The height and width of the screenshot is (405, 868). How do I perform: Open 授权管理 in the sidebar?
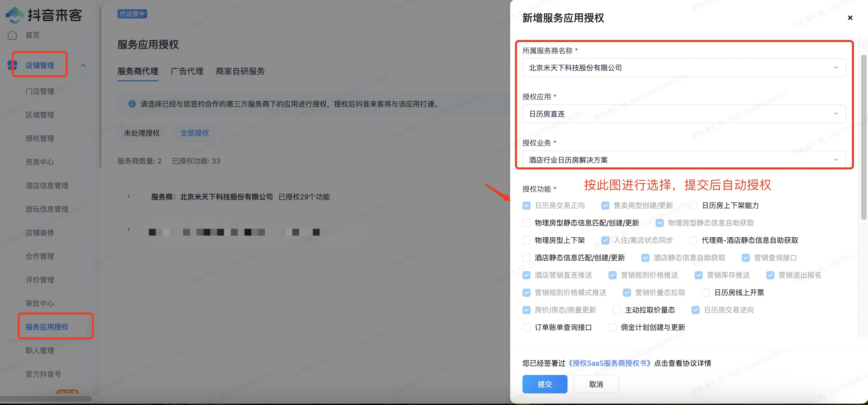point(40,139)
